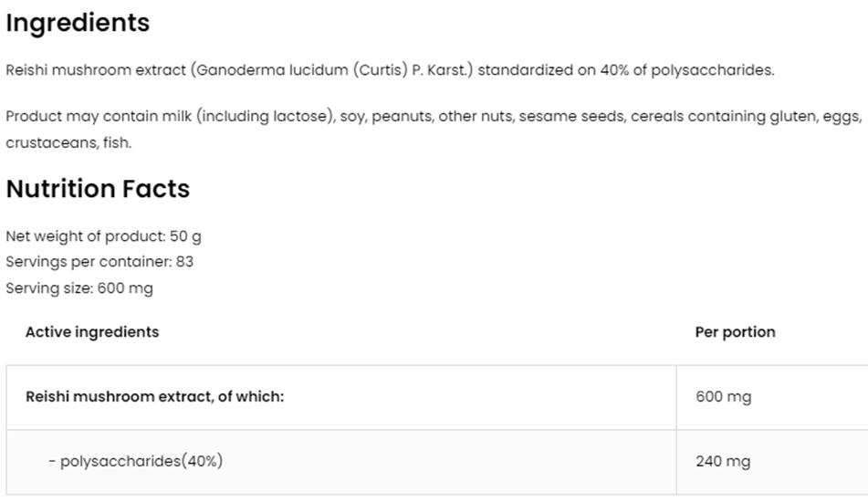Click the 600 mg table value

[x=723, y=397]
